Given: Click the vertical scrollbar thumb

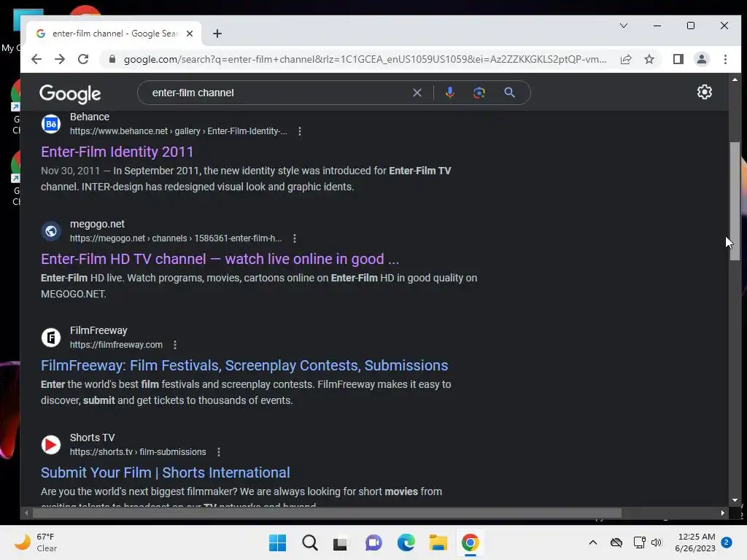Looking at the screenshot, I should coord(735,201).
